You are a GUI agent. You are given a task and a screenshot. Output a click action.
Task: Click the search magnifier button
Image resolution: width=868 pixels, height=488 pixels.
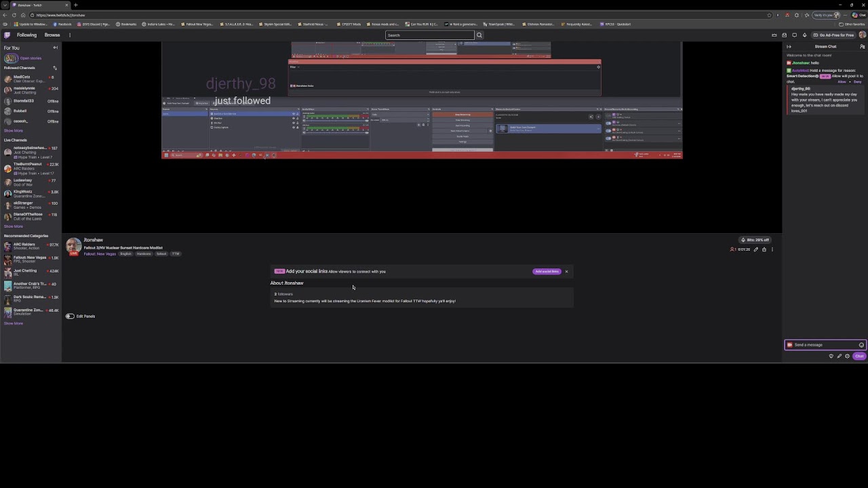(479, 35)
